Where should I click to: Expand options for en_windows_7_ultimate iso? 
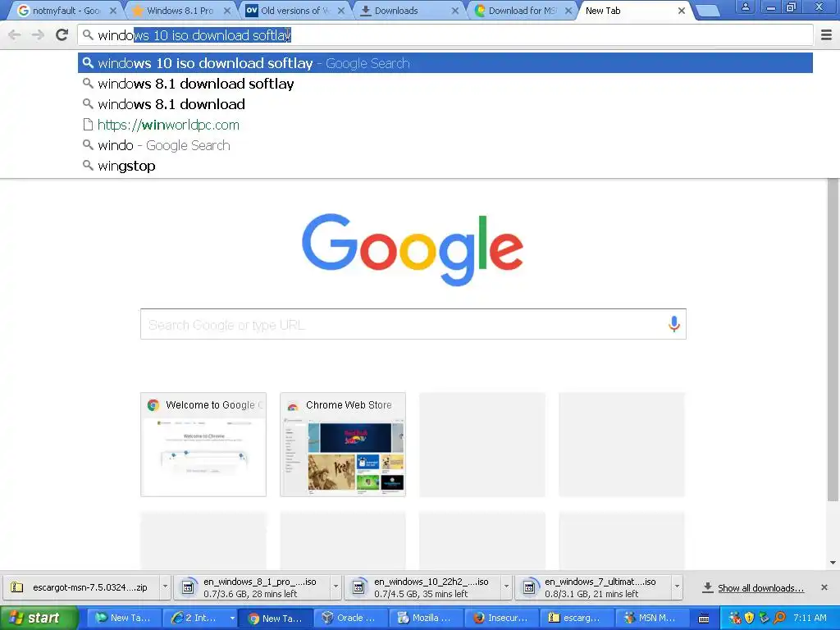point(677,587)
